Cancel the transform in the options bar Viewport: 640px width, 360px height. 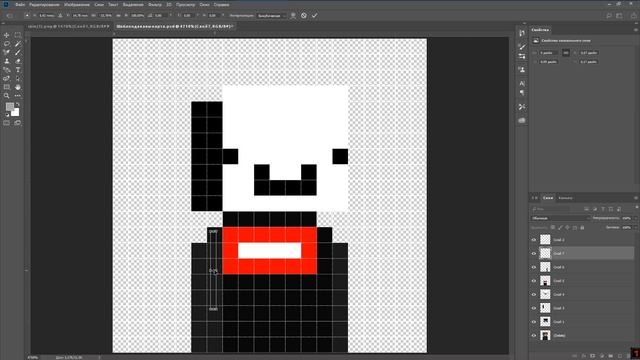click(304, 16)
